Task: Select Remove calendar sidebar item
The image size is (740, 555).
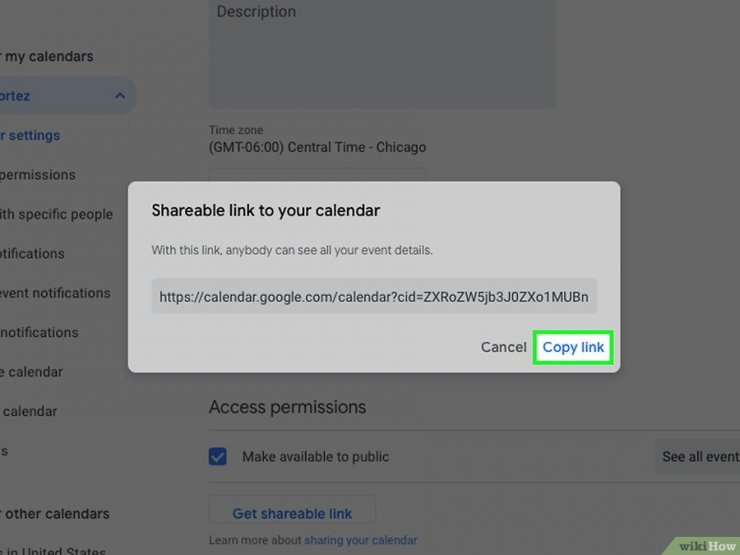Action: pyautogui.click(x=30, y=411)
